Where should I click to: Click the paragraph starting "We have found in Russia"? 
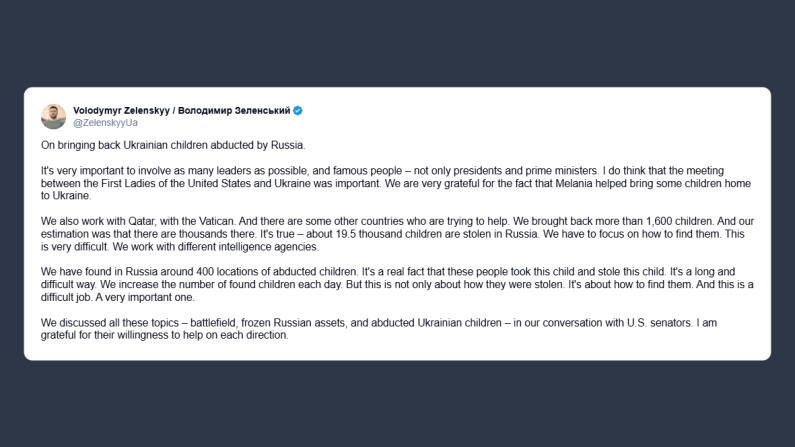click(397, 284)
